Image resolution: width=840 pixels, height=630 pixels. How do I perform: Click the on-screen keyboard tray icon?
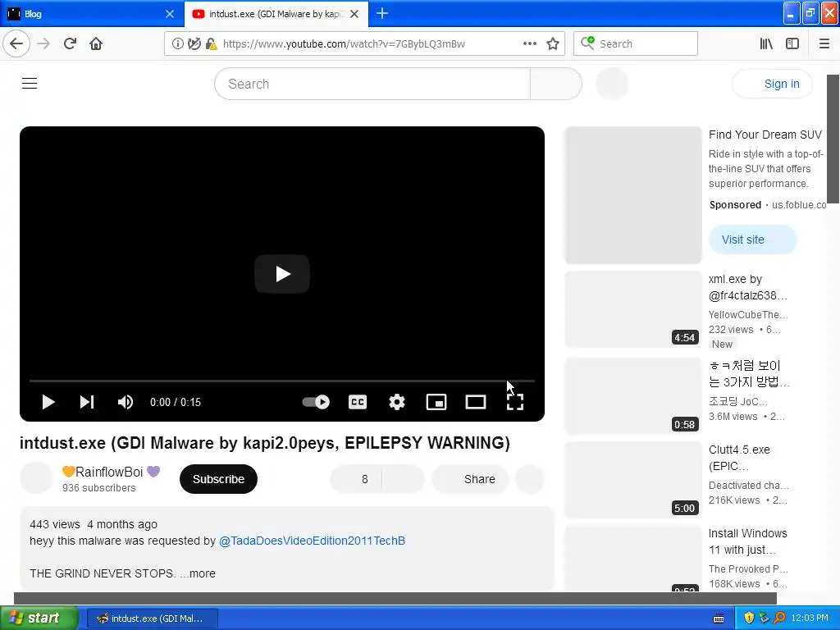click(719, 619)
